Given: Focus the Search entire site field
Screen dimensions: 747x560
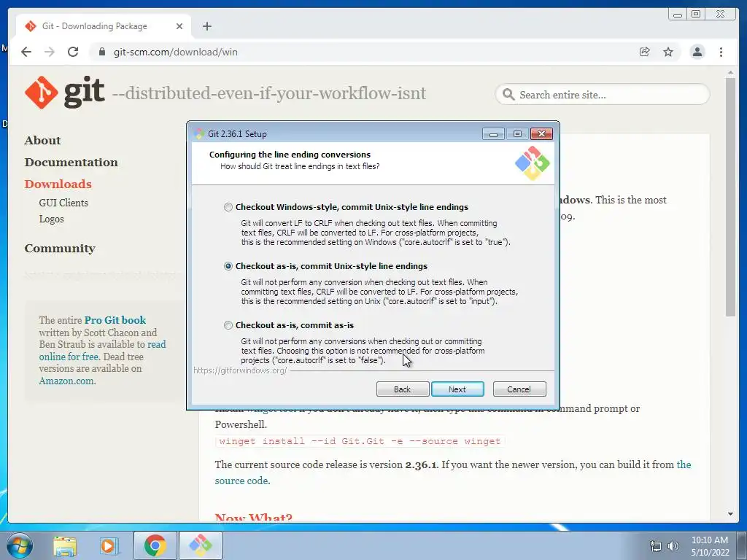Looking at the screenshot, I should 603,94.
